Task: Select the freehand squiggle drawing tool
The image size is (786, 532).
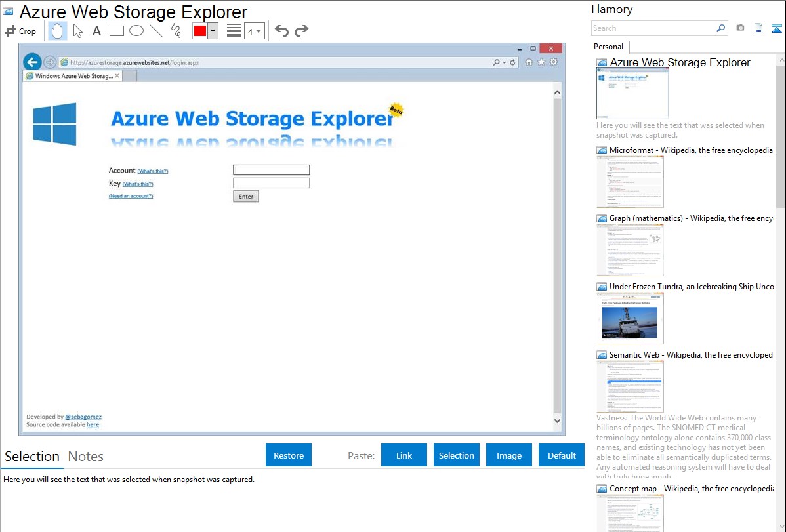Action: click(176, 31)
